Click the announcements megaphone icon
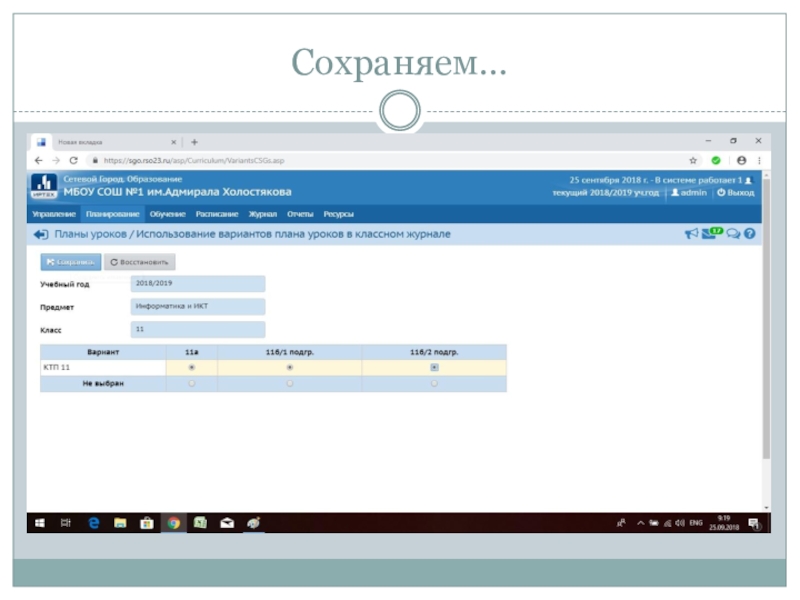The image size is (800, 600). coord(690,234)
